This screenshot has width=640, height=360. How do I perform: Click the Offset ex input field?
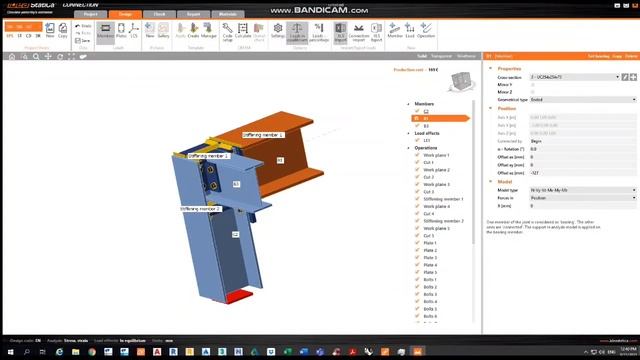[583, 157]
